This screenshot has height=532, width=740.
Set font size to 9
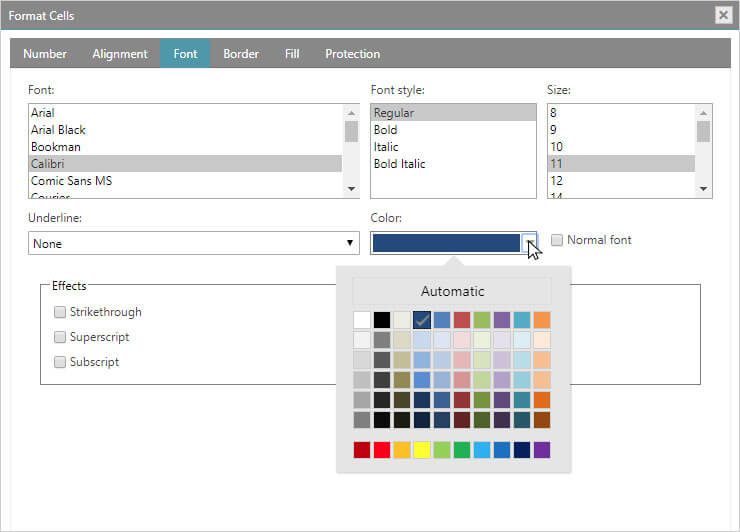click(x=621, y=130)
